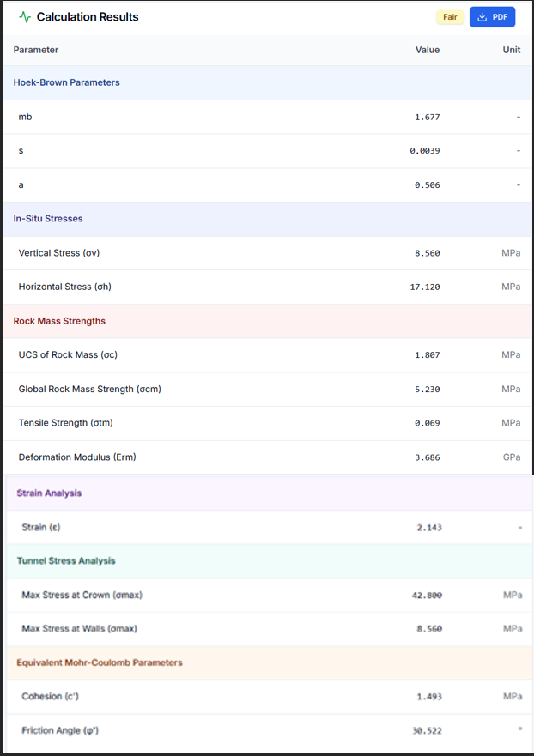Screen dimensions: 534x756
Task: Select the Tunnel Stress Analysis section header
Action: click(x=270, y=560)
